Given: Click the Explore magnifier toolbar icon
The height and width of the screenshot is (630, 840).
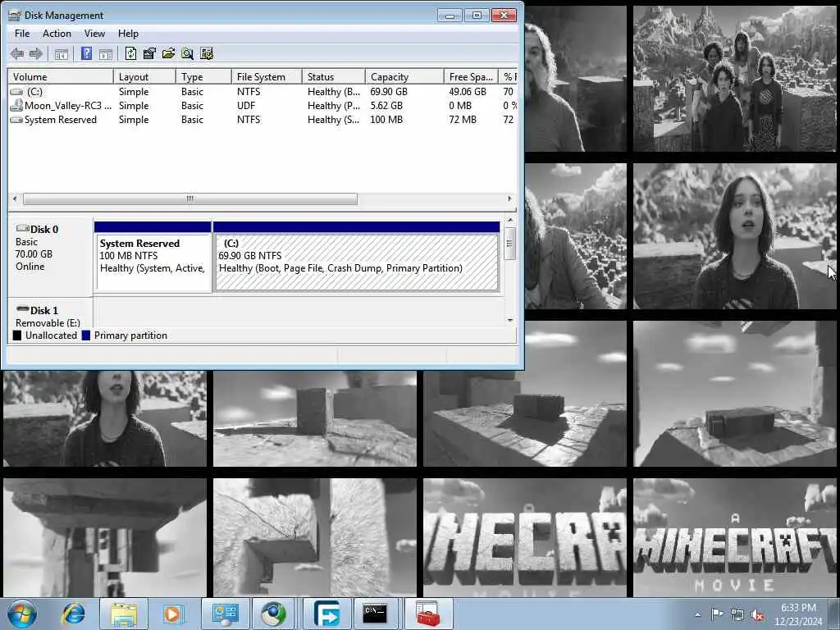Looking at the screenshot, I should (x=187, y=53).
